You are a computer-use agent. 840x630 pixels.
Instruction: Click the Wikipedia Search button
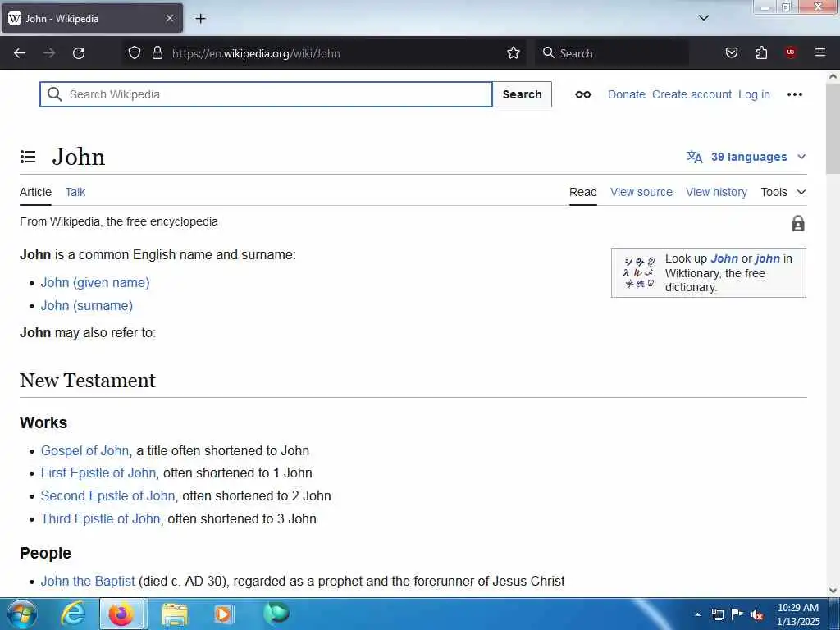[522, 94]
